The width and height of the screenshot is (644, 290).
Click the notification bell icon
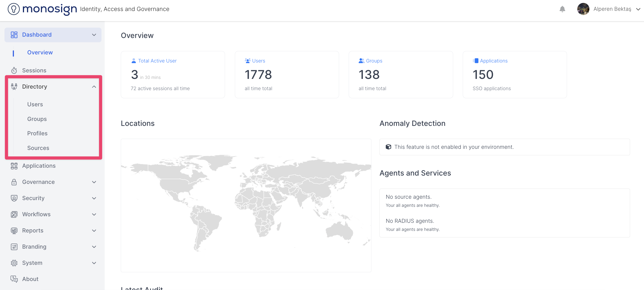562,9
